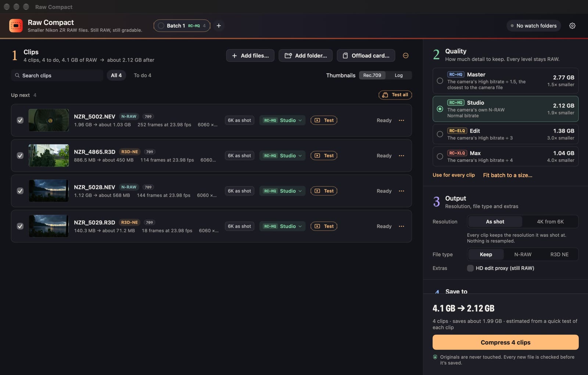Open Studio quality dropdown for NZR_5028.NEV
588x375 pixels.
283,191
